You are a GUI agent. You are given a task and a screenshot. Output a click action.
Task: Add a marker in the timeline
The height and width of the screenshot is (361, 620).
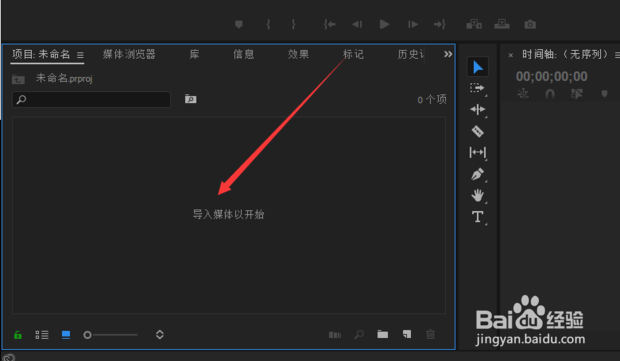[x=604, y=94]
